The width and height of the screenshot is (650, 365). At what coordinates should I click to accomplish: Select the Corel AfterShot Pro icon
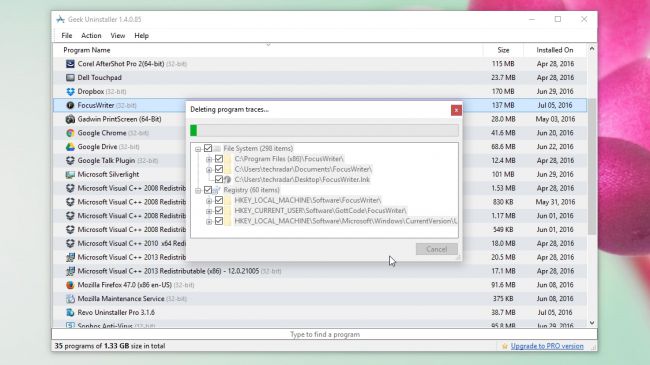(x=70, y=64)
